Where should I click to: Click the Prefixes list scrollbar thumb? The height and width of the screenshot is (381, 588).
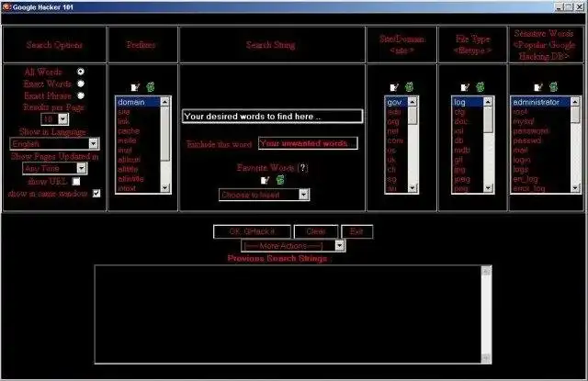pos(165,134)
